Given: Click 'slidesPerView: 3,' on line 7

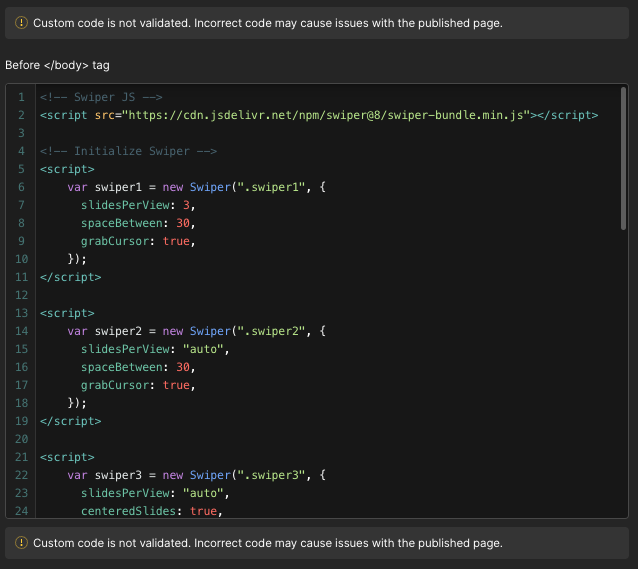Looking at the screenshot, I should pyautogui.click(x=138, y=205).
